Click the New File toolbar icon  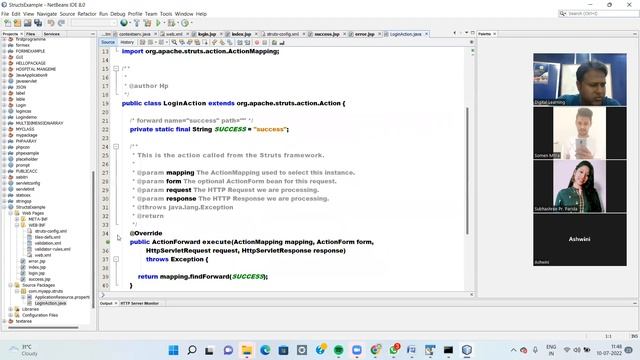(8, 23)
